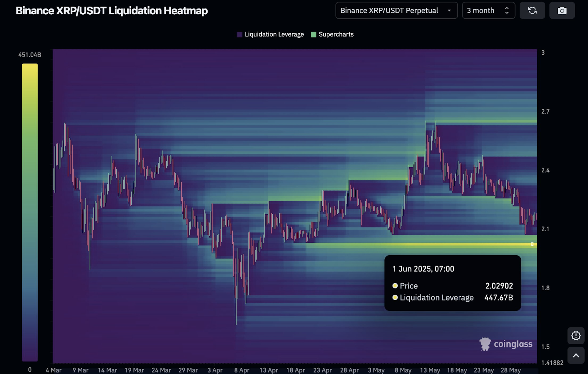Viewport: 588px width, 374px height.
Task: Click the 2.1 price axis label
Action: tap(545, 229)
